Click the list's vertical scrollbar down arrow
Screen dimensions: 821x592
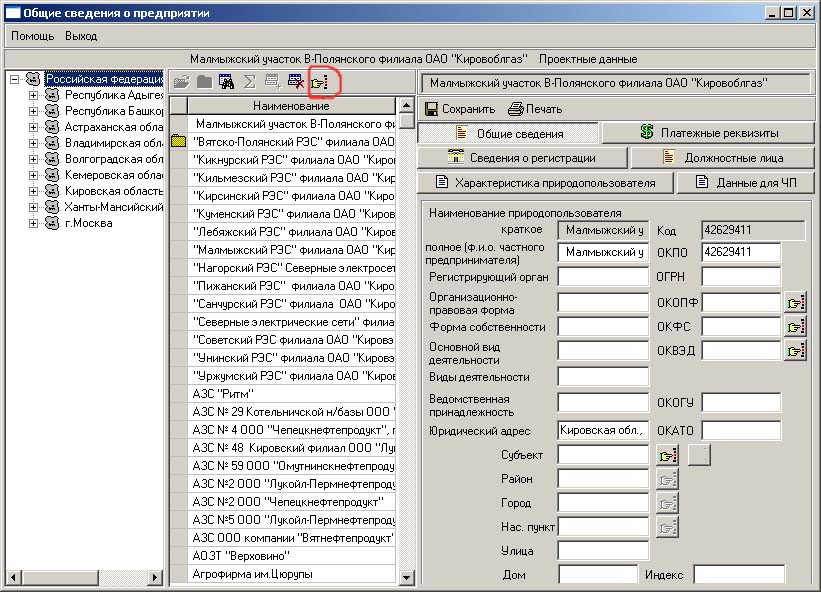(407, 577)
